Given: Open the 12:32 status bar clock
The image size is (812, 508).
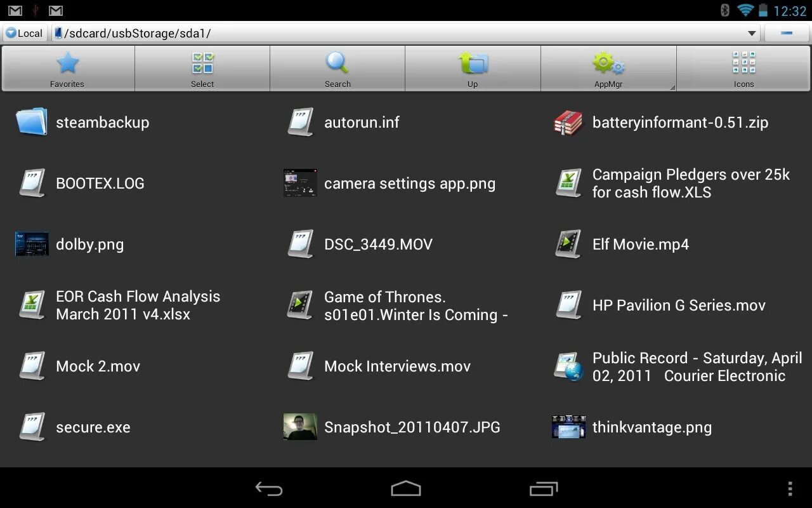Looking at the screenshot, I should [790, 11].
